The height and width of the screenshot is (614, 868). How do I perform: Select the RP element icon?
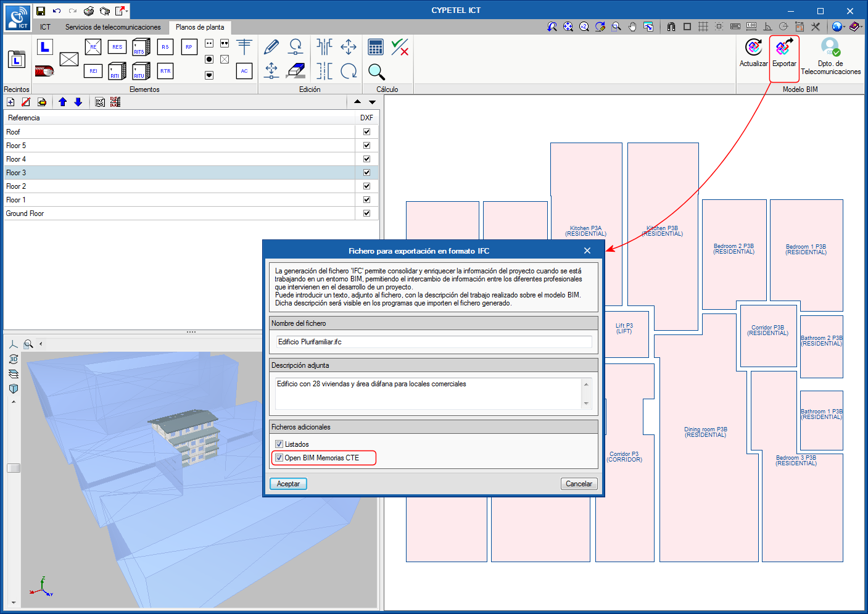point(189,47)
